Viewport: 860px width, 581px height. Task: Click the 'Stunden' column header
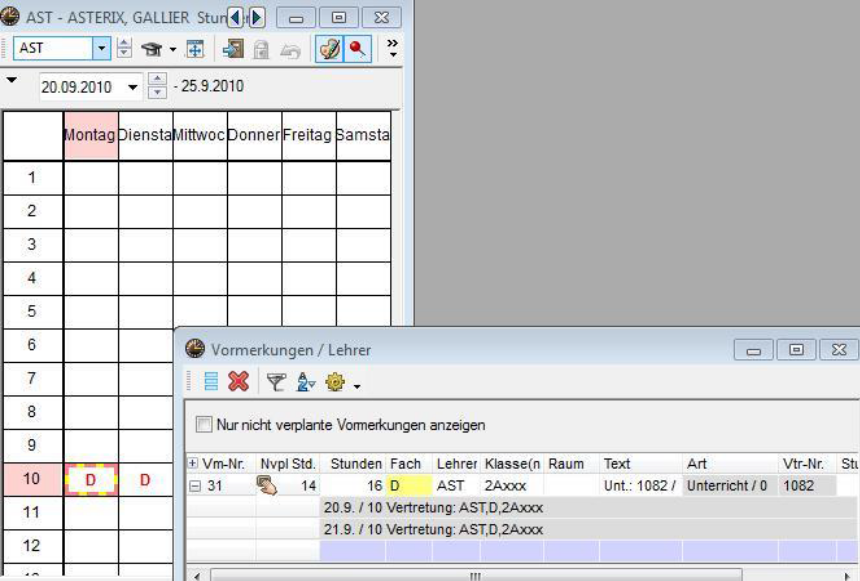(x=356, y=465)
